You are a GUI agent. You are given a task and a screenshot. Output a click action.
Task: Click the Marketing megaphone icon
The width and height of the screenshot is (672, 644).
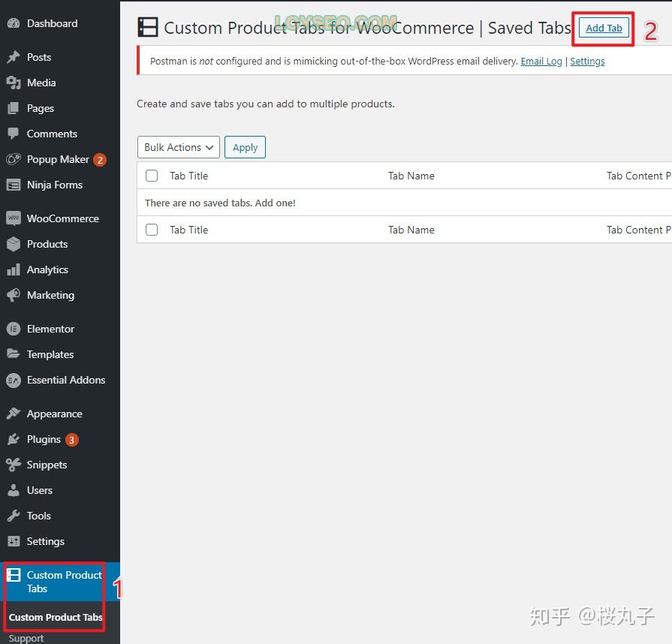pyautogui.click(x=14, y=295)
